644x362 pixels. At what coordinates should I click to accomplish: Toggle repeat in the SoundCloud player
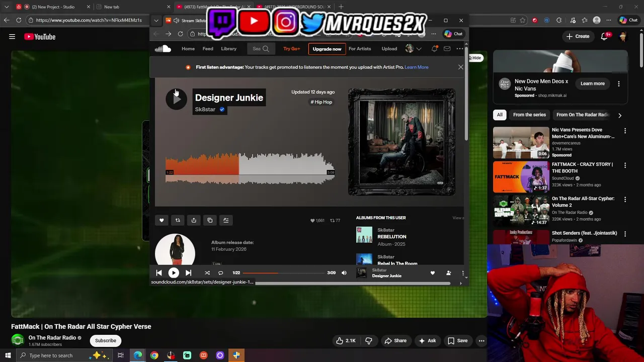coord(220,273)
